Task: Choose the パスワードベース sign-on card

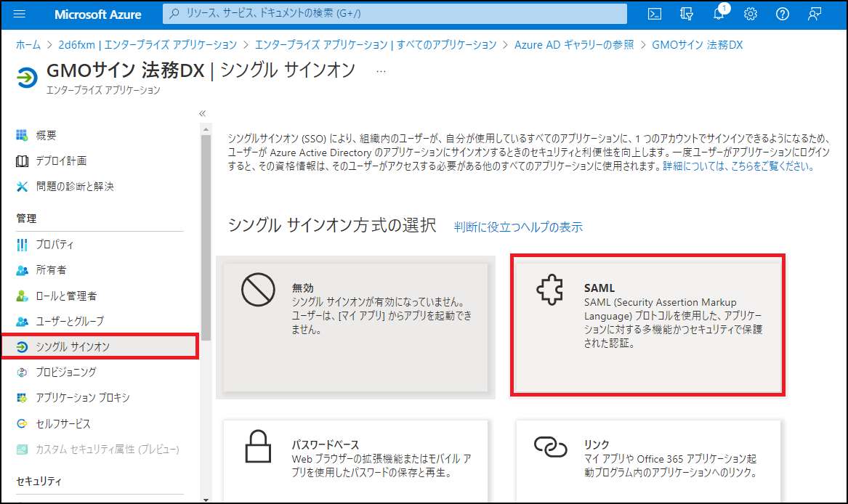Action: (x=355, y=461)
